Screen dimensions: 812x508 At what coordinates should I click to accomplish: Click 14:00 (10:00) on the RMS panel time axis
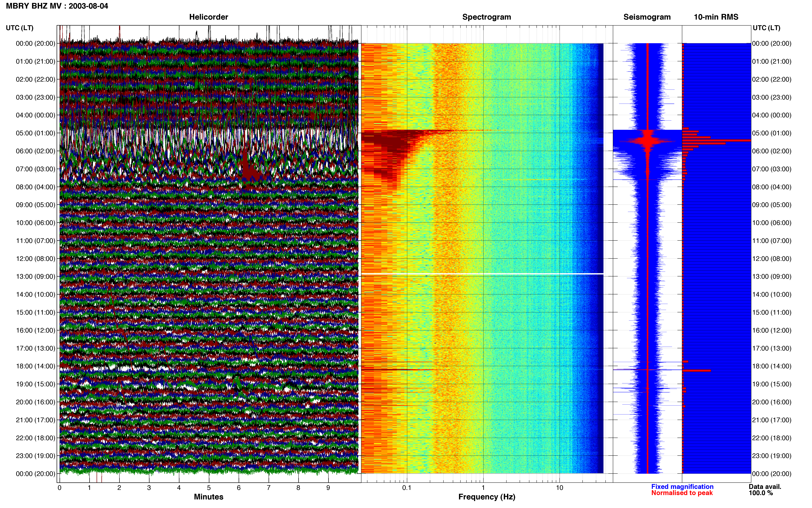click(772, 294)
